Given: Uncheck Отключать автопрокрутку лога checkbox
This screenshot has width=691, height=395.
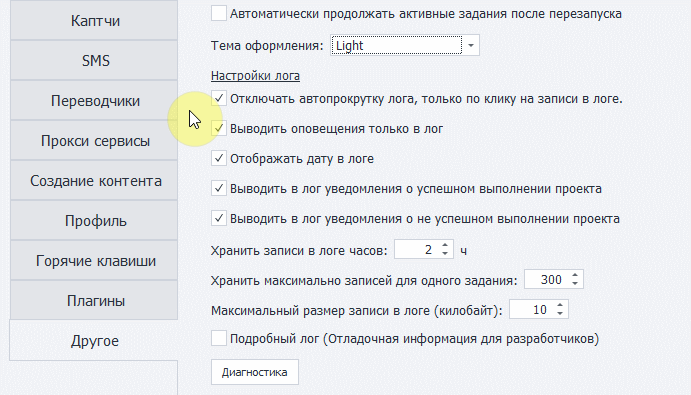Looking at the screenshot, I should tap(219, 98).
